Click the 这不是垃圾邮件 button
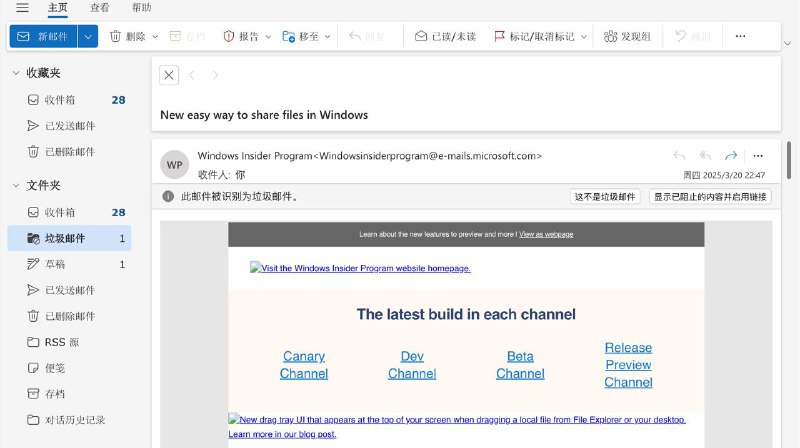Screen dimensions: 800x448 pyautogui.click(x=606, y=197)
